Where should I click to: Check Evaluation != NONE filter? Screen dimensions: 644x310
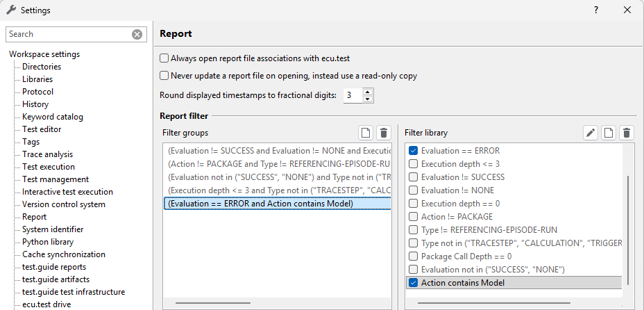413,190
